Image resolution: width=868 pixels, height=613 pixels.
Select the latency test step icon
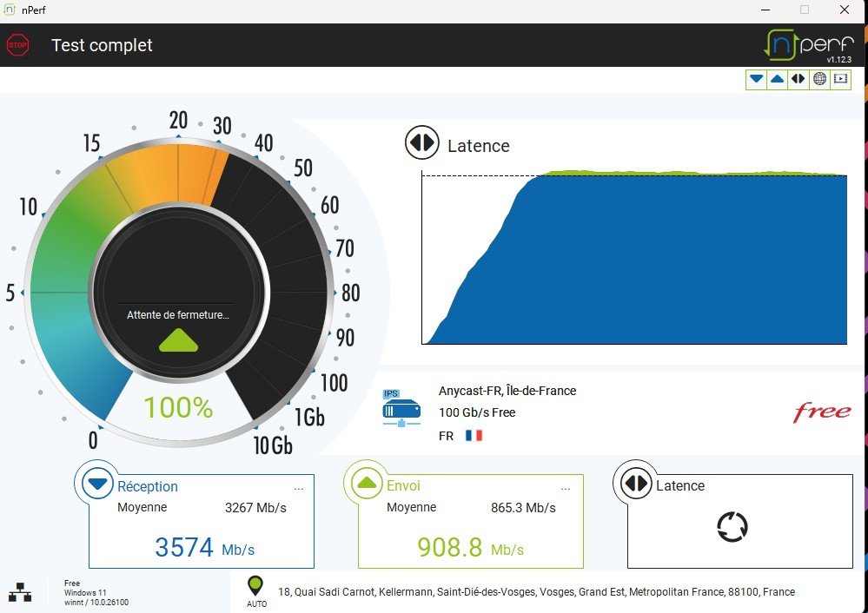pyautogui.click(x=798, y=79)
